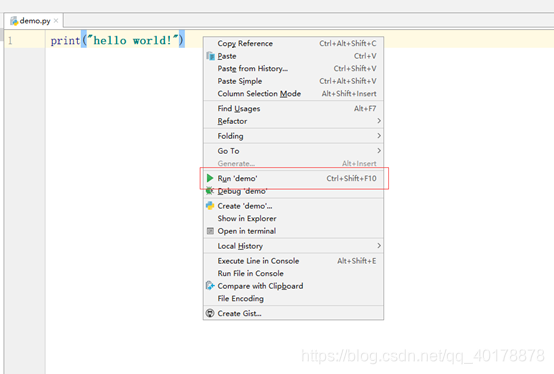Expand the Local History submenu arrow

379,245
